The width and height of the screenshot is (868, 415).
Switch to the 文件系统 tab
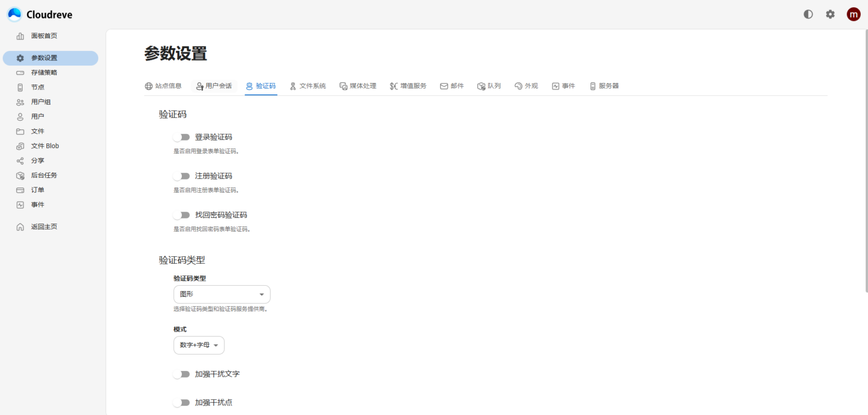(308, 86)
